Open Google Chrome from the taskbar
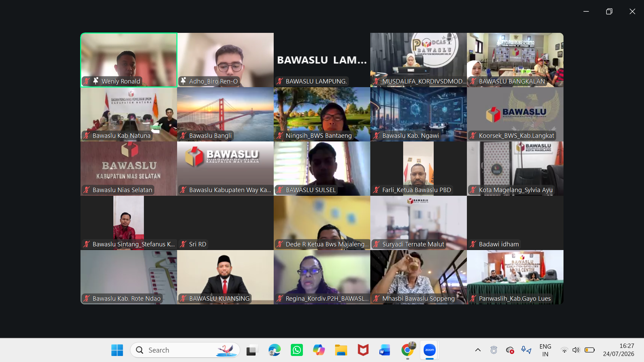The width and height of the screenshot is (644, 362). pos(408,350)
